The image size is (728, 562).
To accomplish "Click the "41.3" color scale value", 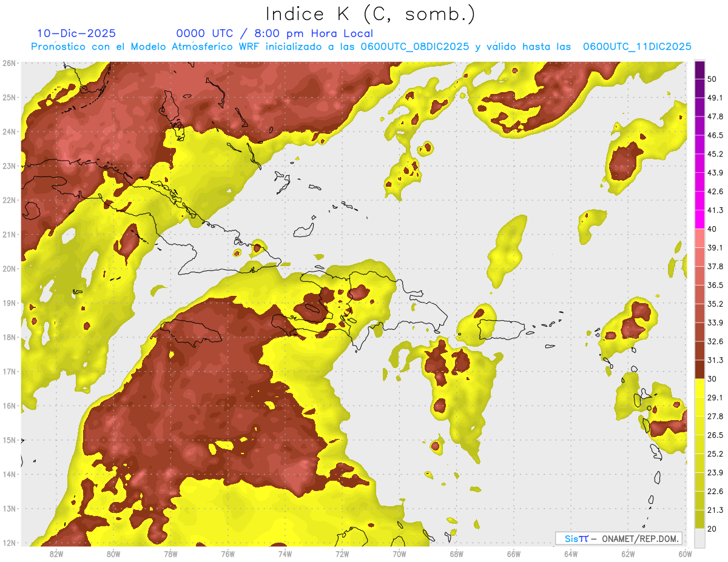I will (715, 210).
